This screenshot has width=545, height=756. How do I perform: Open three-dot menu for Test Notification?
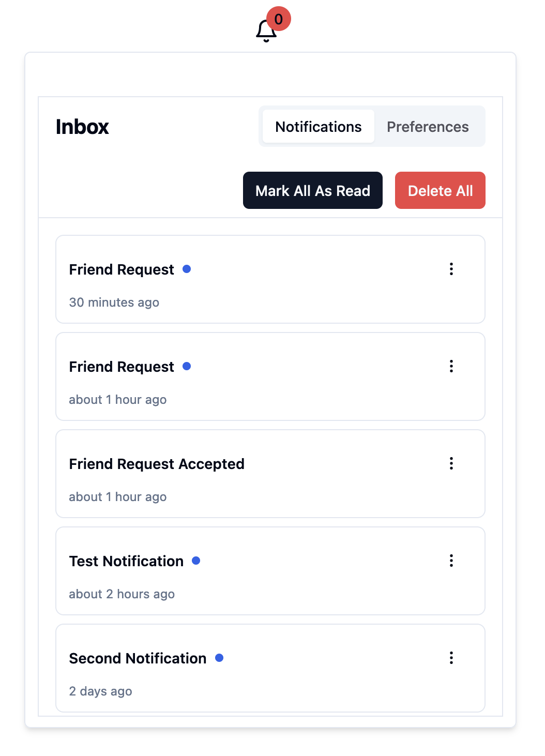point(451,561)
